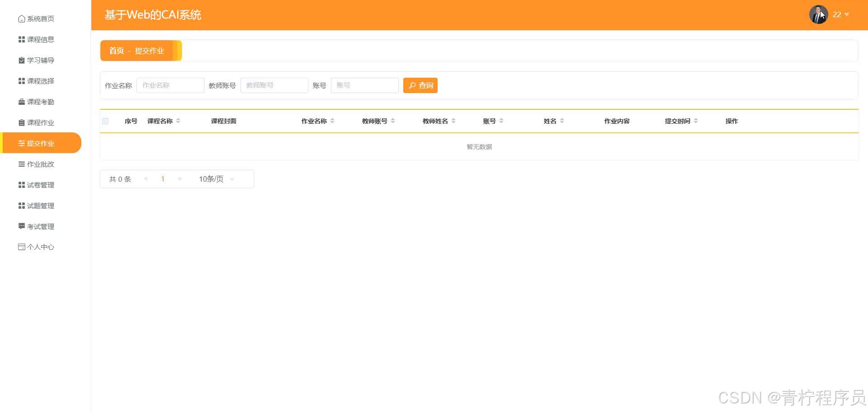This screenshot has width=868, height=412.
Task: Click the 作业内容 column header
Action: [617, 121]
